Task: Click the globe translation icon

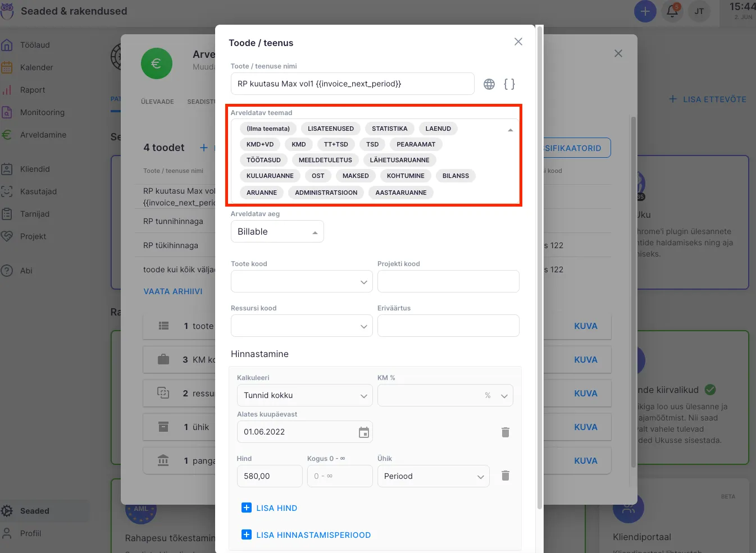Action: pos(489,84)
